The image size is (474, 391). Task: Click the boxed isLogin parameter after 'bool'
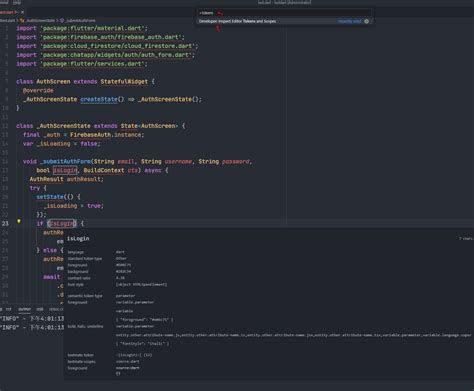point(65,170)
